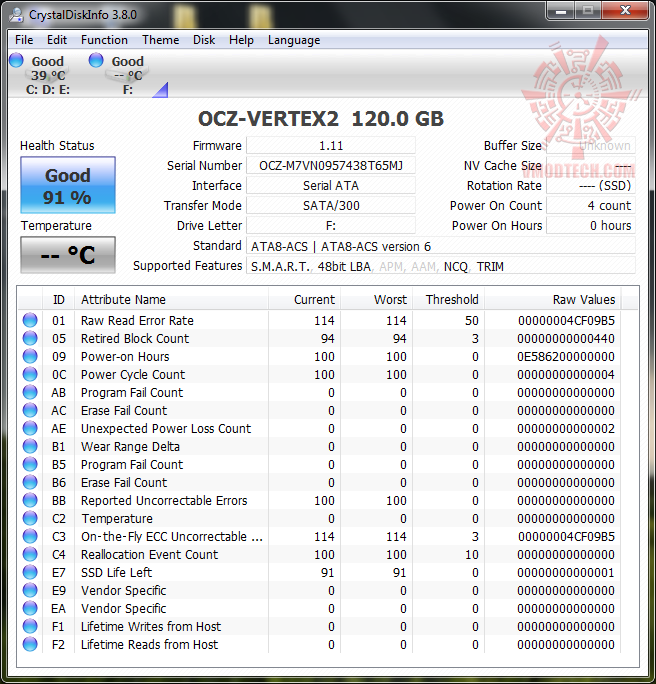The width and height of the screenshot is (656, 684).
Task: Click the Worst column header
Action: [376, 299]
